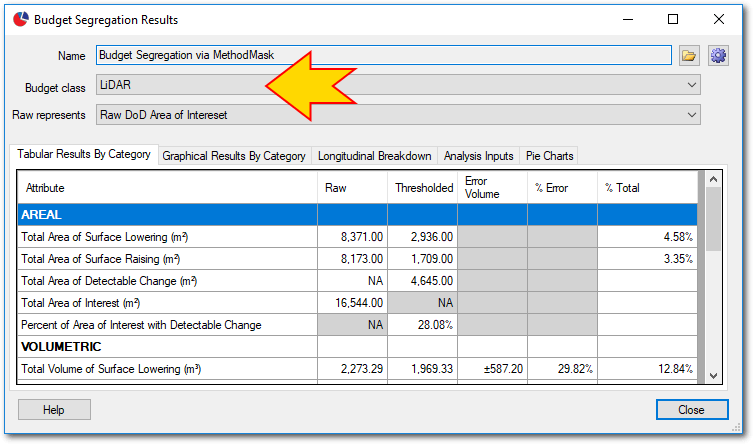Open the Analysis Inputs tab
This screenshot has width=753, height=444.
478,156
